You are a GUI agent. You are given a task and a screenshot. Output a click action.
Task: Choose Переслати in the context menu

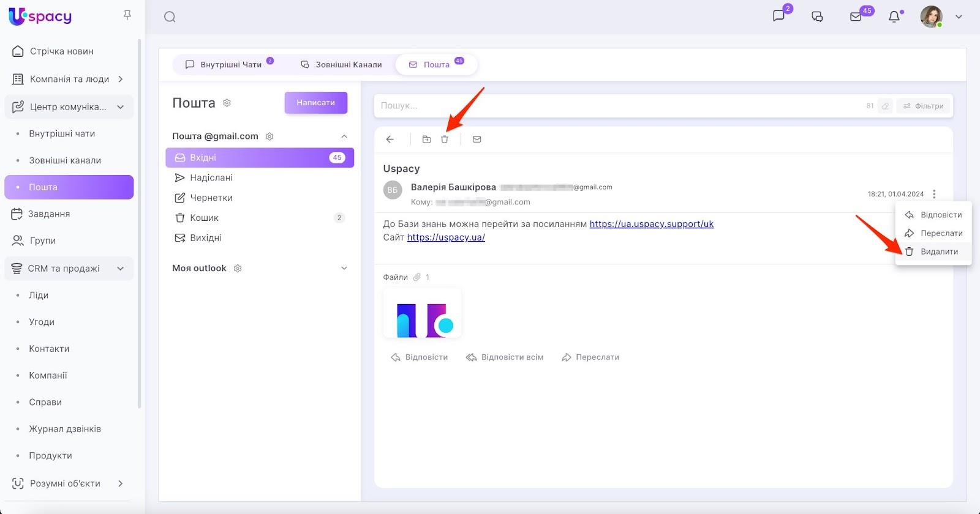pyautogui.click(x=933, y=233)
